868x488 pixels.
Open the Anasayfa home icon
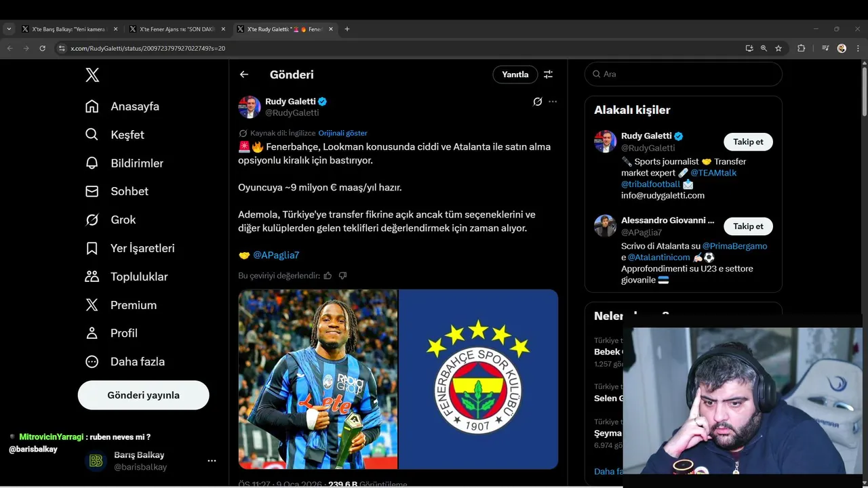tap(92, 106)
